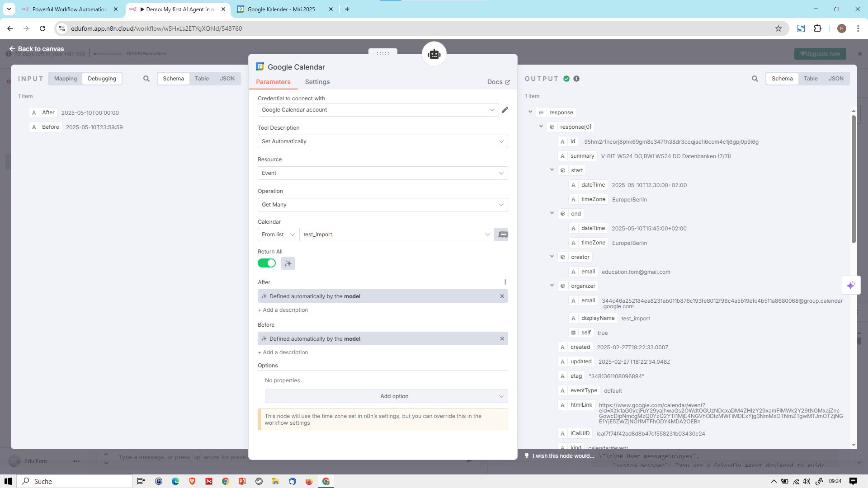Switch to Powerful Workflow Automation browser tab
Screen dimensions: 868x488
click(x=70, y=9)
